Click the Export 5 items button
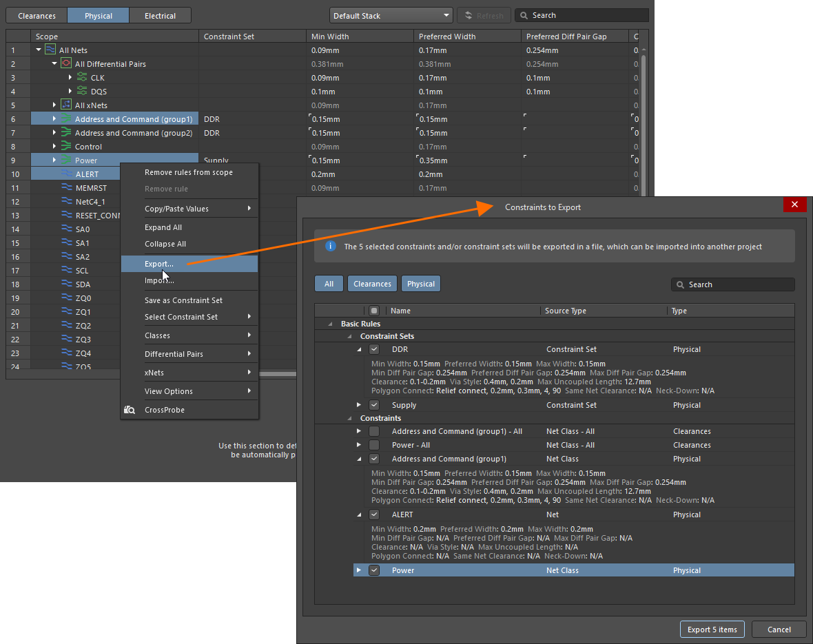The height and width of the screenshot is (644, 813). pos(712,629)
